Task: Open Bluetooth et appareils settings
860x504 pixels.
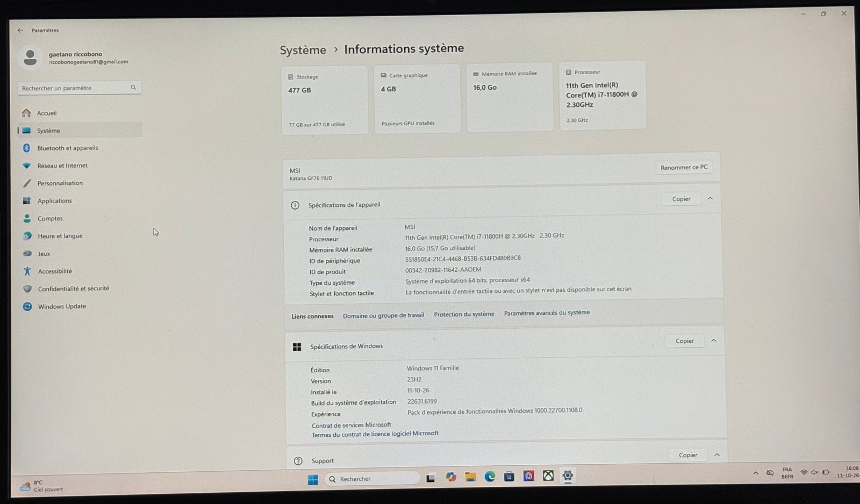Action: 80,148
